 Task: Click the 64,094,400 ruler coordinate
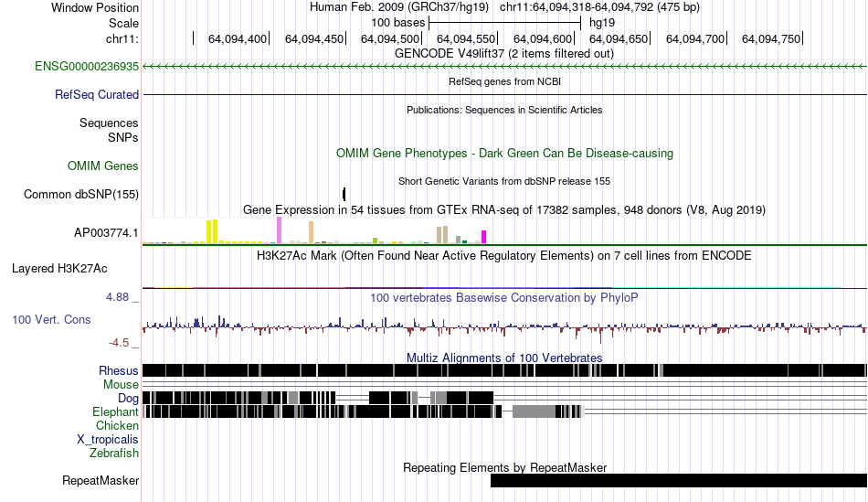coord(237,38)
